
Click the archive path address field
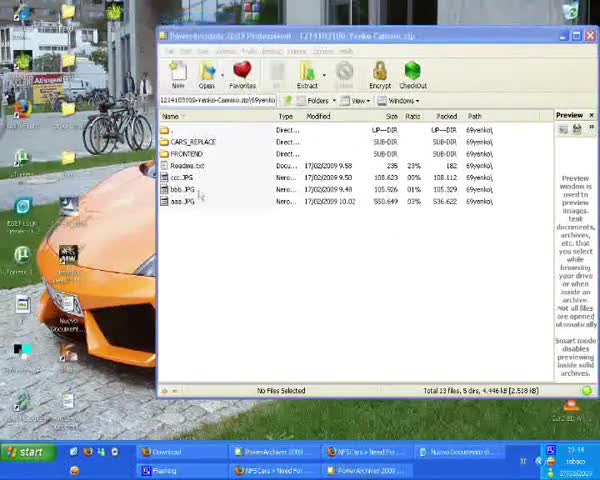click(x=218, y=101)
